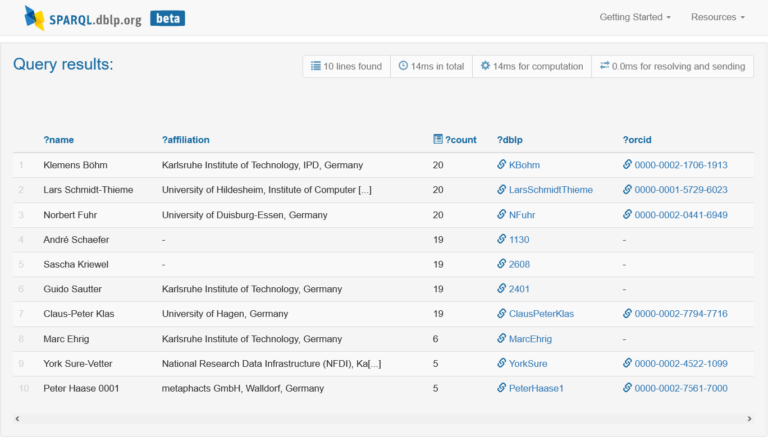Image resolution: width=768 pixels, height=437 pixels.
Task: Click the ORCID link icon for 0000-0001-5729-6023
Action: click(x=627, y=189)
